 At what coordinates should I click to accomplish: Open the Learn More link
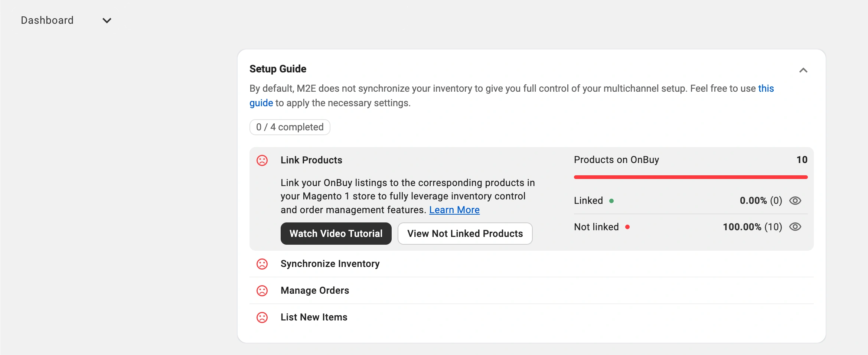pos(454,210)
